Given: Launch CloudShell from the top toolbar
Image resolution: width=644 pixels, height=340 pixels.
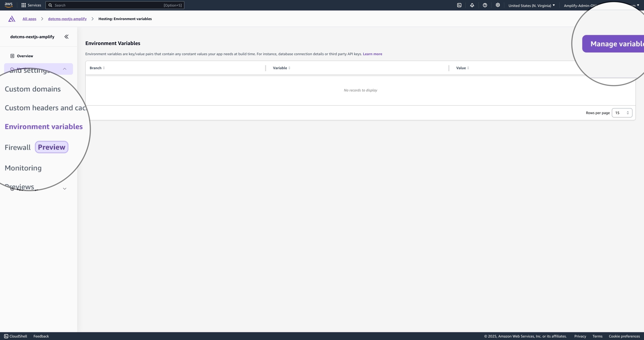Looking at the screenshot, I should [459, 5].
